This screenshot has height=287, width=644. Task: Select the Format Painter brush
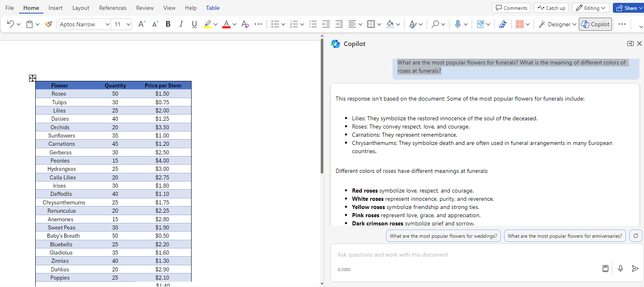[x=48, y=24]
